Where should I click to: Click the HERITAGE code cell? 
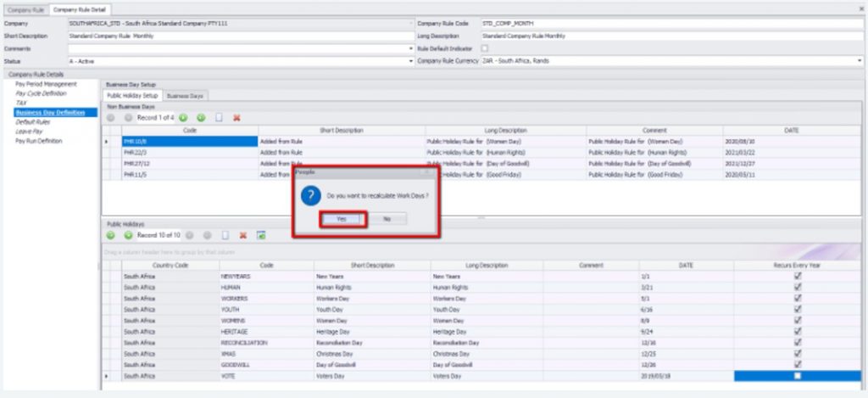tap(267, 332)
